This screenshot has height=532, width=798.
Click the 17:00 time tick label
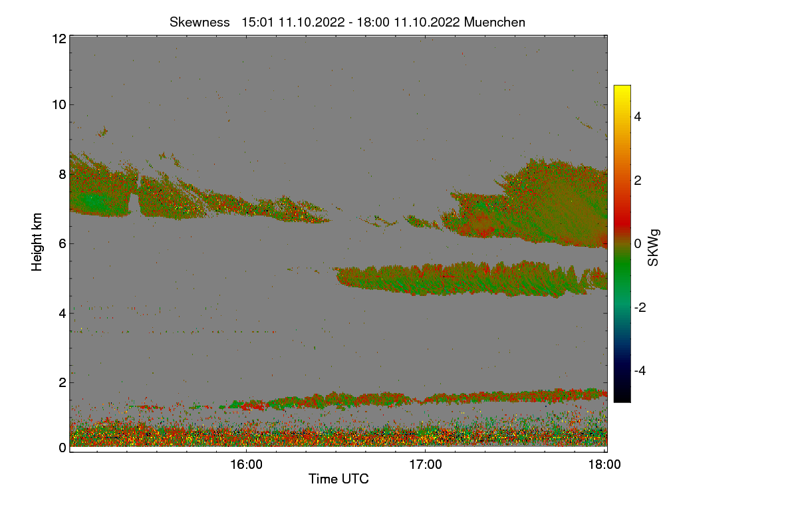[426, 465]
